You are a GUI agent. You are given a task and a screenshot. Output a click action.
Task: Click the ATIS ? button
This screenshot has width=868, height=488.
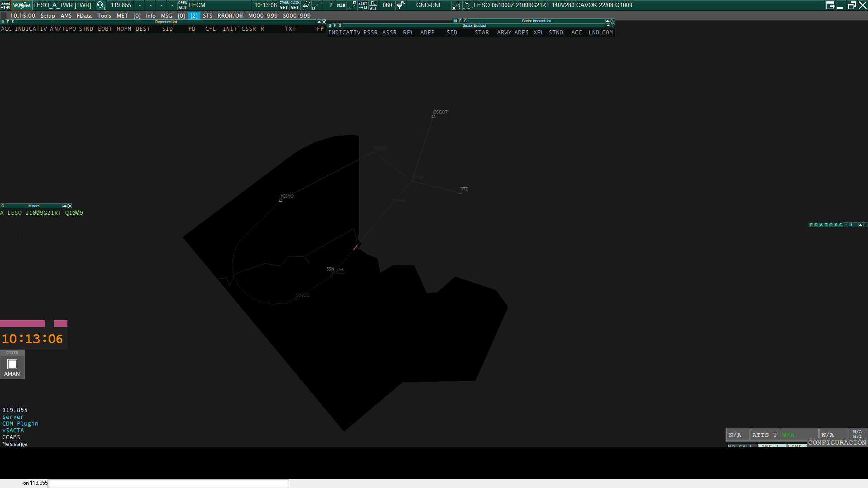pos(764,435)
